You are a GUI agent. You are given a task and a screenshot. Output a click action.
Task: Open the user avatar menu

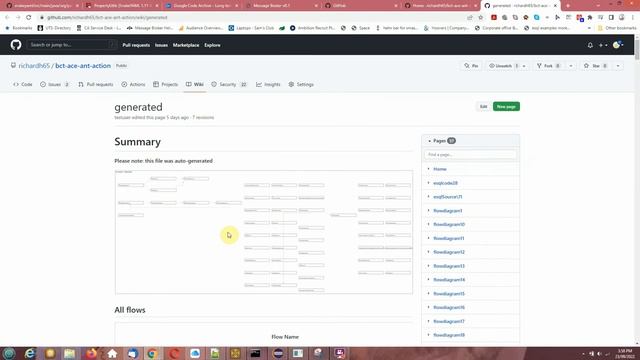click(618, 45)
